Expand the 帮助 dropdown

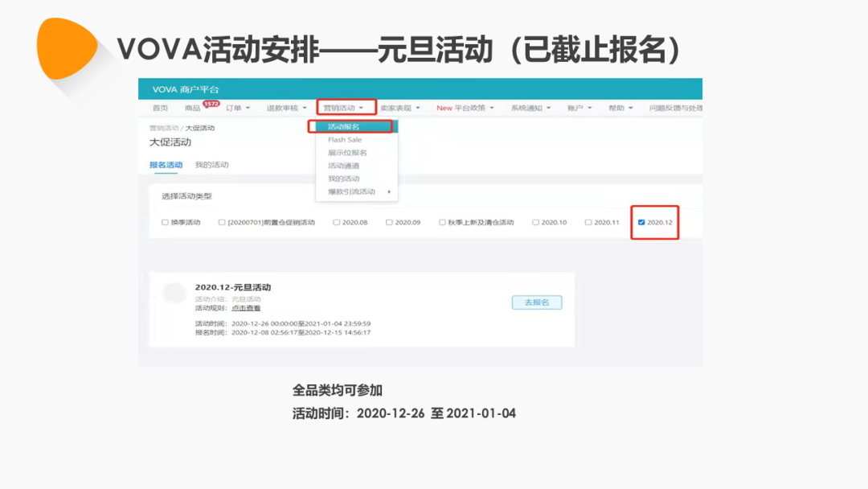pyautogui.click(x=620, y=108)
